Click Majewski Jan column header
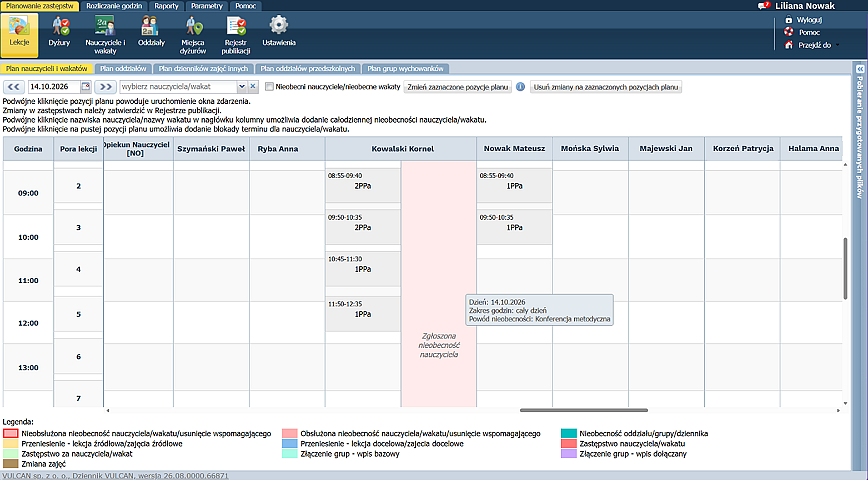The image size is (868, 480). point(666,148)
